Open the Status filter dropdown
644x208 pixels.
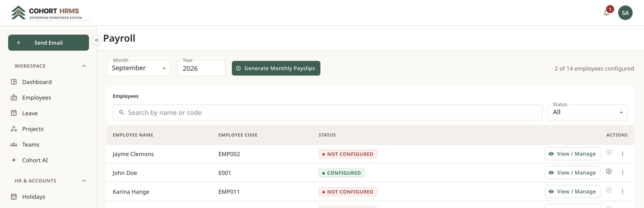588,112
